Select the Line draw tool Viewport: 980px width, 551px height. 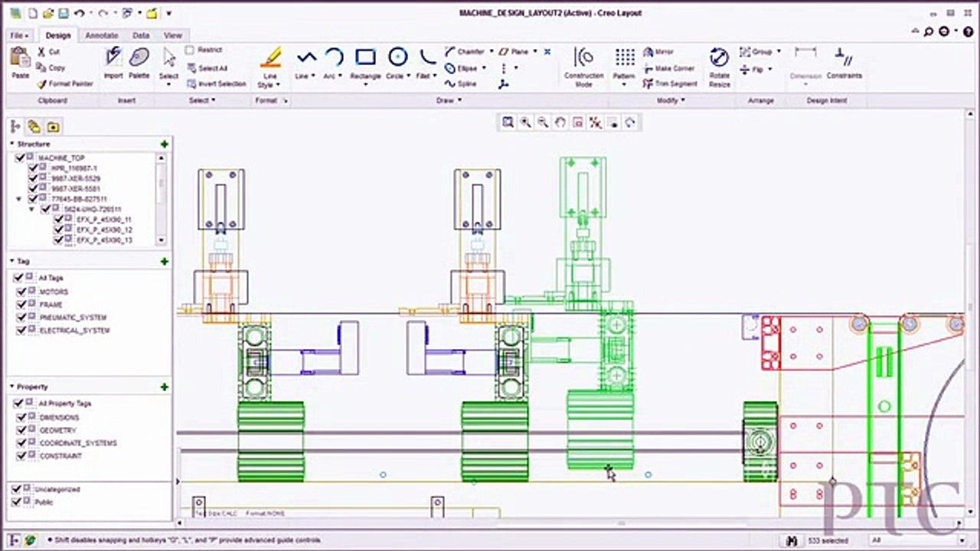tap(305, 64)
